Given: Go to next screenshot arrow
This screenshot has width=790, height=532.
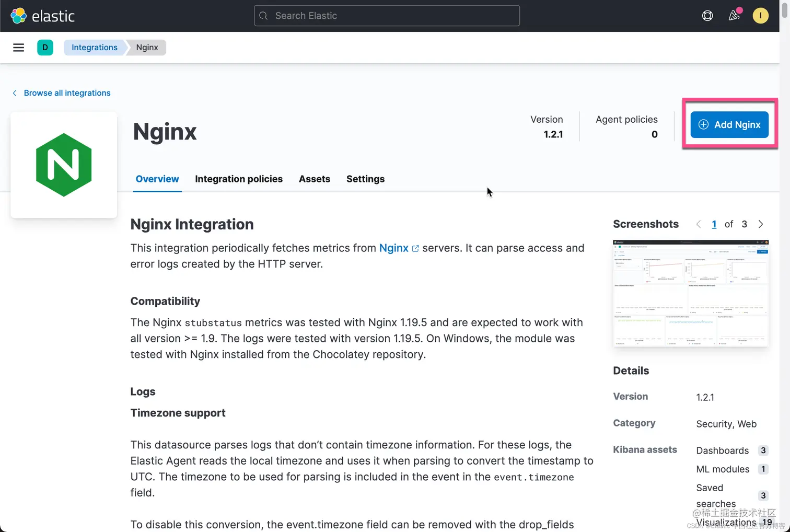Looking at the screenshot, I should pyautogui.click(x=761, y=224).
